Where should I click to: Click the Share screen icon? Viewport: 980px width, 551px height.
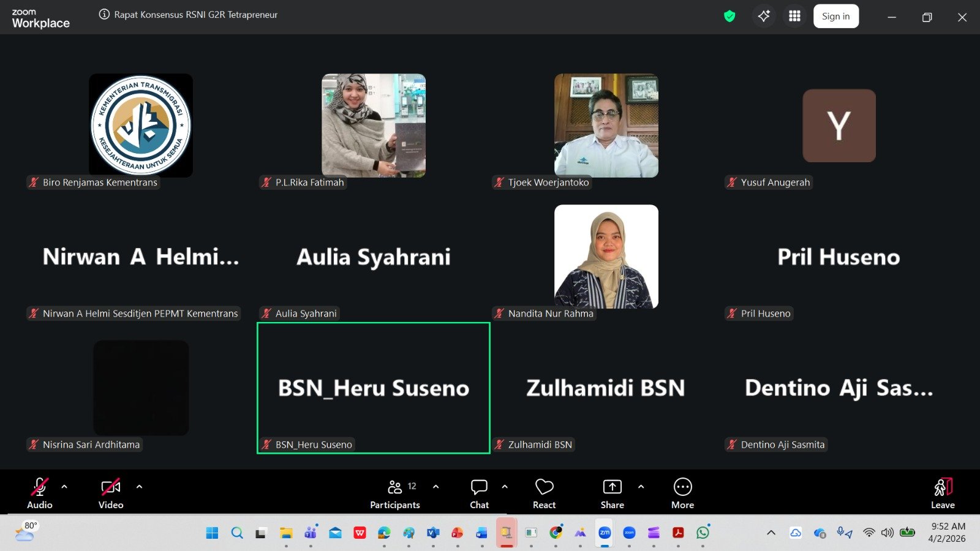coord(612,493)
